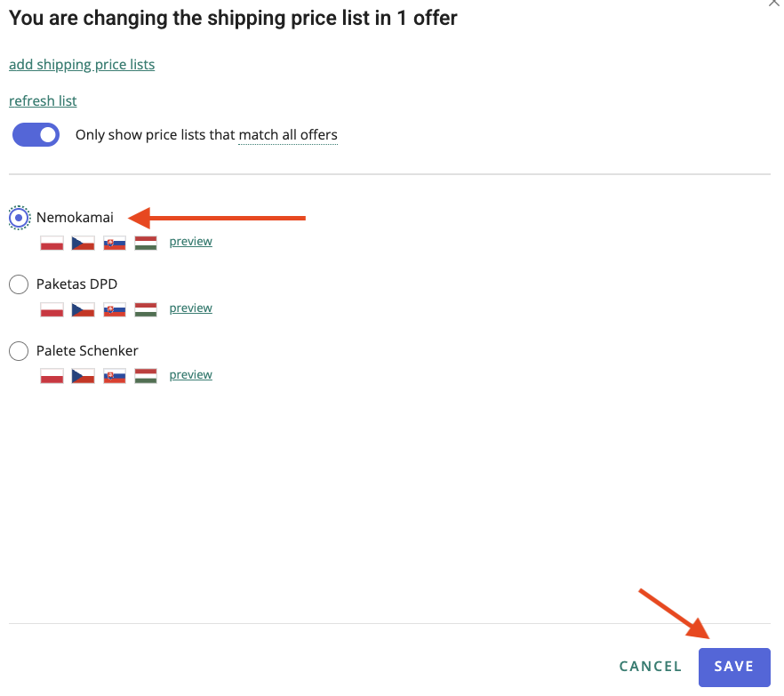The image size is (784, 696).
Task: Select the Paketas DPD price list
Action: pyautogui.click(x=19, y=284)
